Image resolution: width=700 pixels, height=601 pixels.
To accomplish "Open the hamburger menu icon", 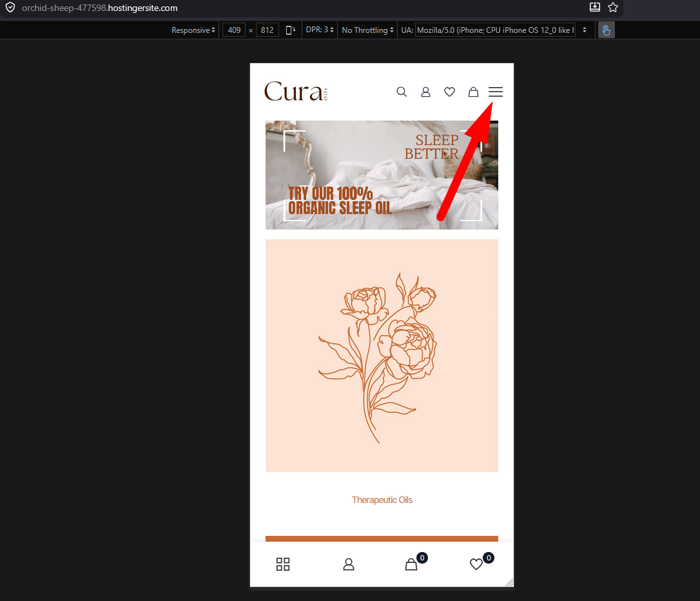I will [496, 92].
